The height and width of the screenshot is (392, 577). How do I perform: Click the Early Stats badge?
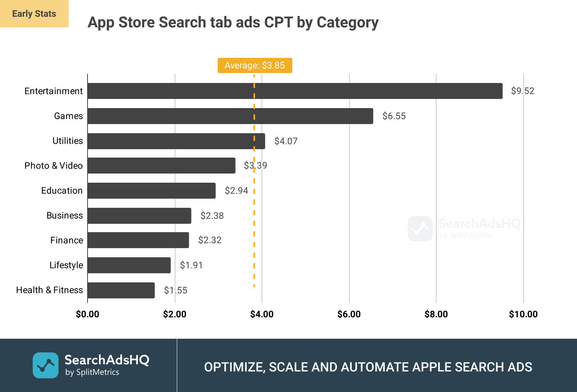34,14
